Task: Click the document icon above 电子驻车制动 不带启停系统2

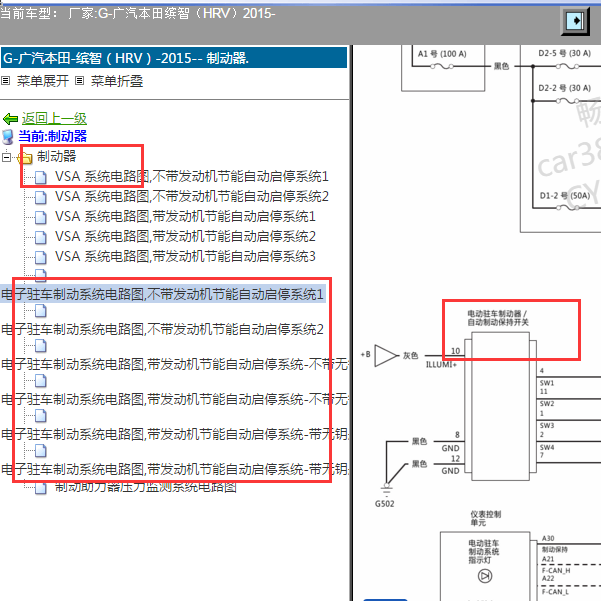Action: pyautogui.click(x=41, y=311)
